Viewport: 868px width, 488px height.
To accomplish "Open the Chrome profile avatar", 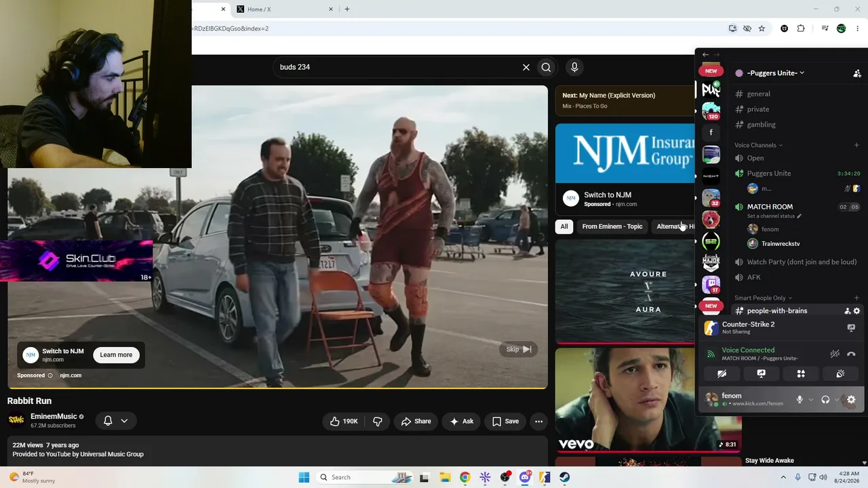I will pos(842,28).
